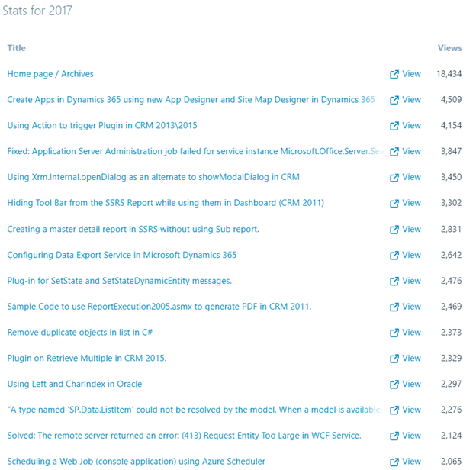The image size is (476, 470).
Task: Click the Title column header
Action: tap(17, 48)
